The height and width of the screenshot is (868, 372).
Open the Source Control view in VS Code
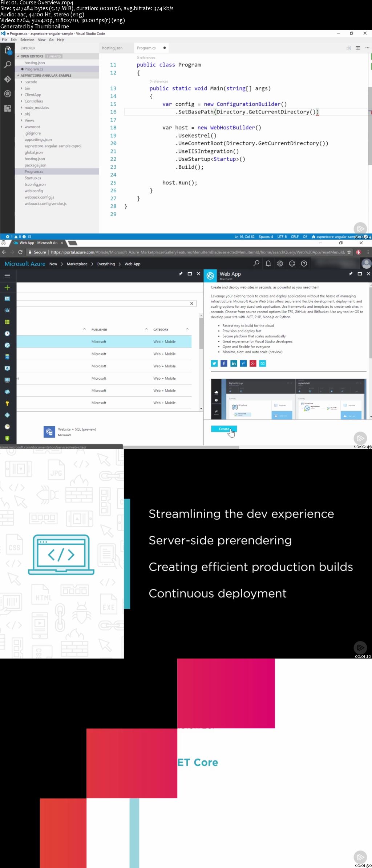pos(7,79)
